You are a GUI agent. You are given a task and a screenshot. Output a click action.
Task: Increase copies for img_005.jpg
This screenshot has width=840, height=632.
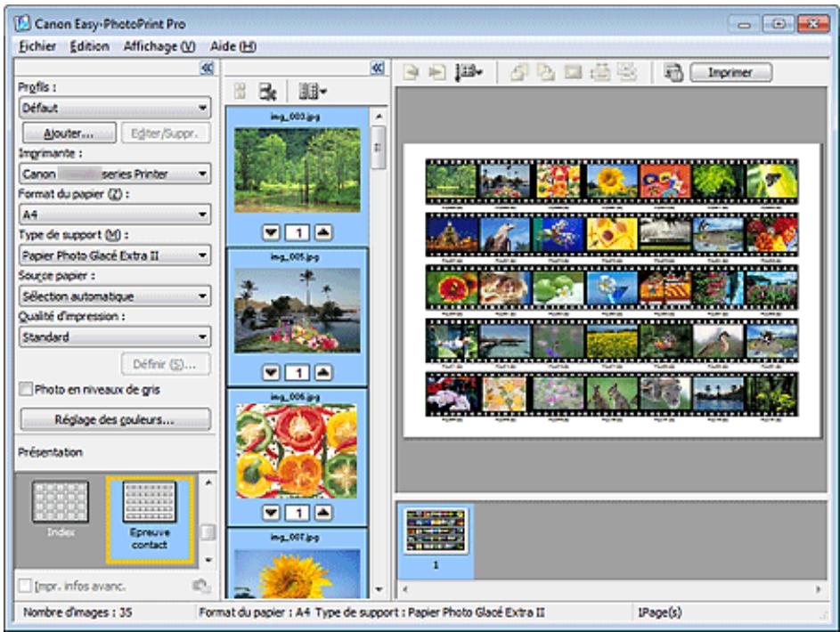pos(323,372)
